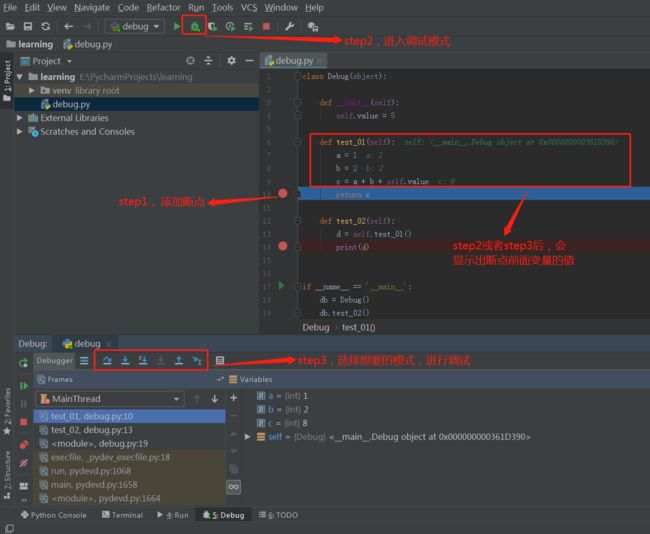
Task: Select the Debugger tab in Debug panel
Action: click(54, 360)
